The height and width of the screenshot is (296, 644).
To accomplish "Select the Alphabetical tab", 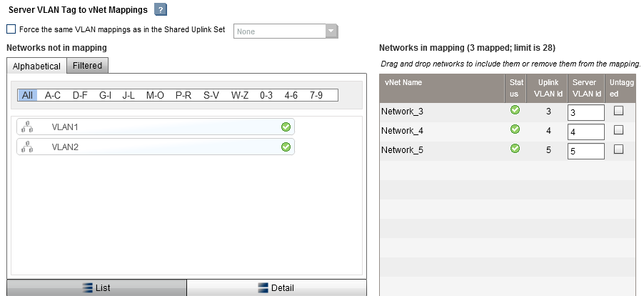I will coord(36,66).
